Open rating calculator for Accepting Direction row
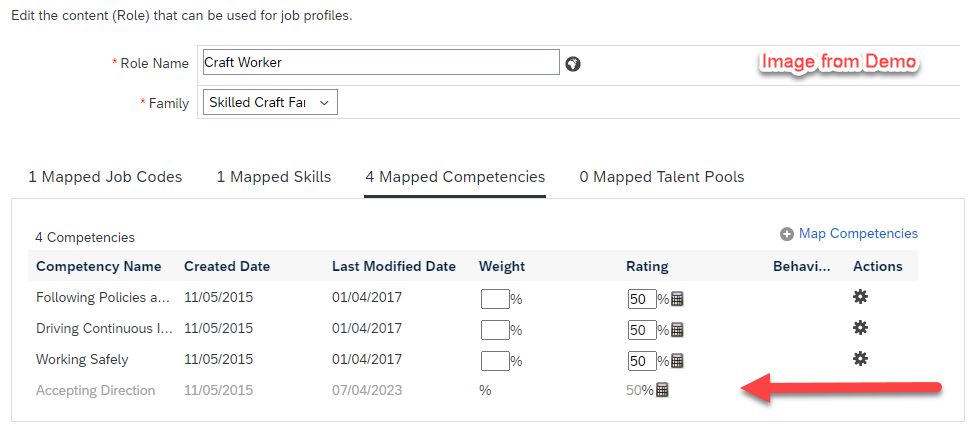Image resolution: width=970 pixels, height=433 pixels. point(663,390)
